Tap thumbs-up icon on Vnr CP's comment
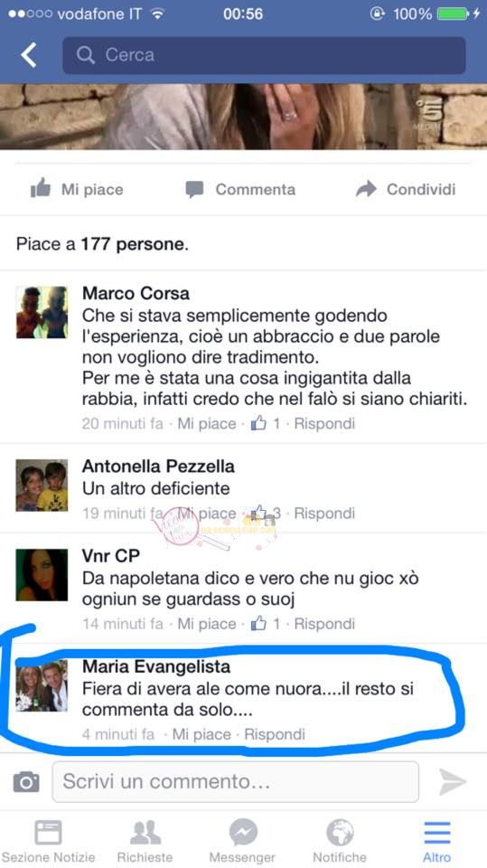Screen dimensions: 487x868 (258, 624)
